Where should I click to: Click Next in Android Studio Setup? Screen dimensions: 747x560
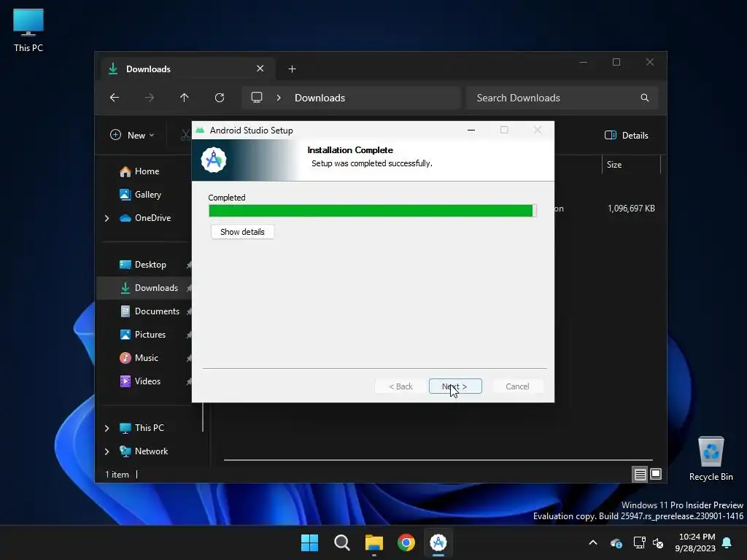tap(455, 386)
